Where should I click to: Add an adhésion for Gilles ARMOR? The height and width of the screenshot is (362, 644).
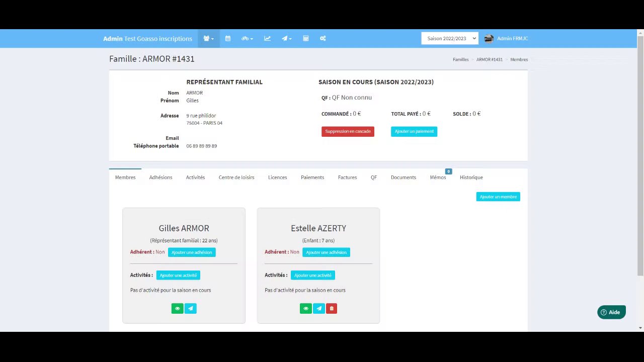[192, 252]
